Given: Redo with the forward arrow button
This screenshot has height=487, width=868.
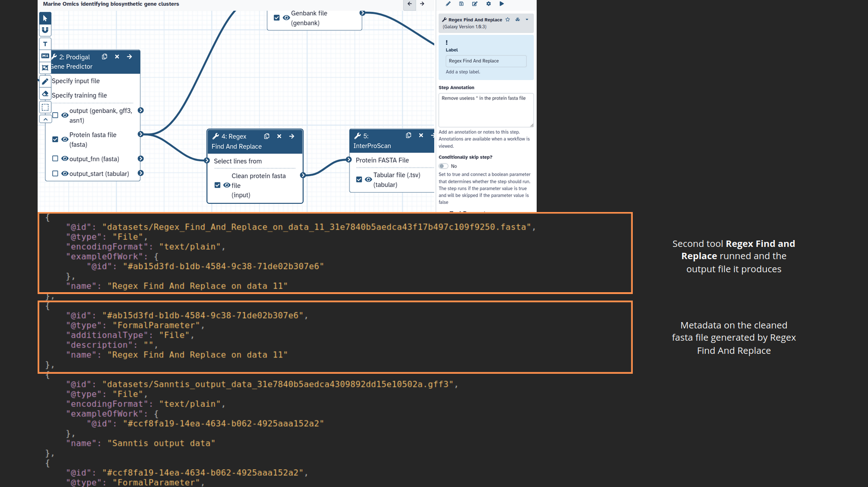Looking at the screenshot, I should (422, 4).
